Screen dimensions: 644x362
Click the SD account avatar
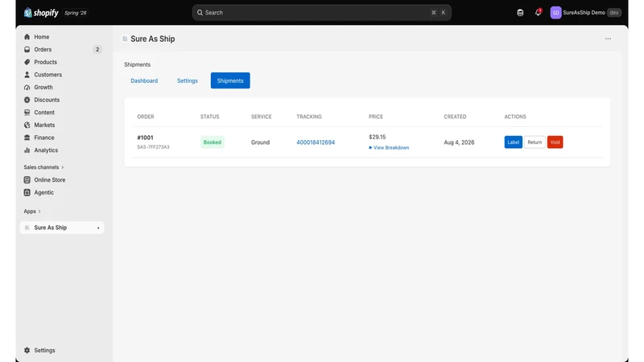click(555, 13)
